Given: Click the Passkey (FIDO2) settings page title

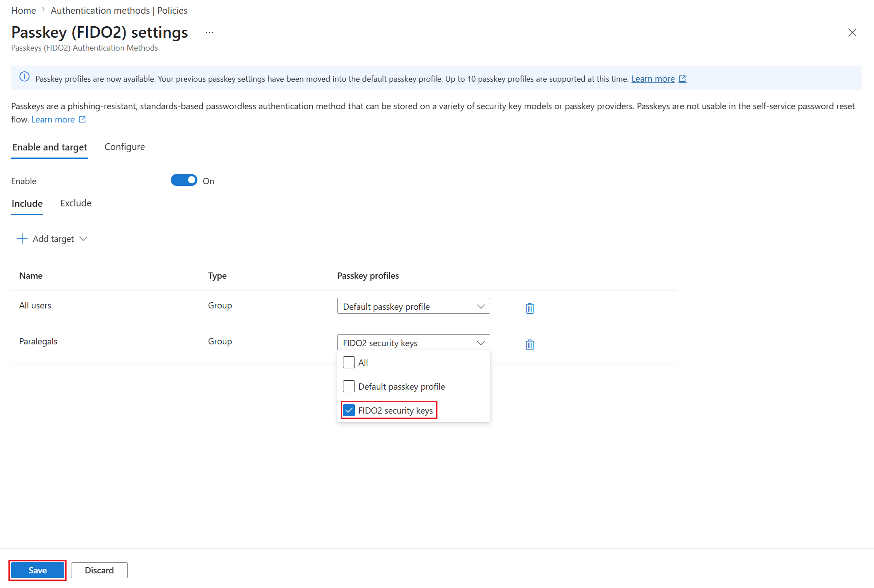Looking at the screenshot, I should pos(100,32).
